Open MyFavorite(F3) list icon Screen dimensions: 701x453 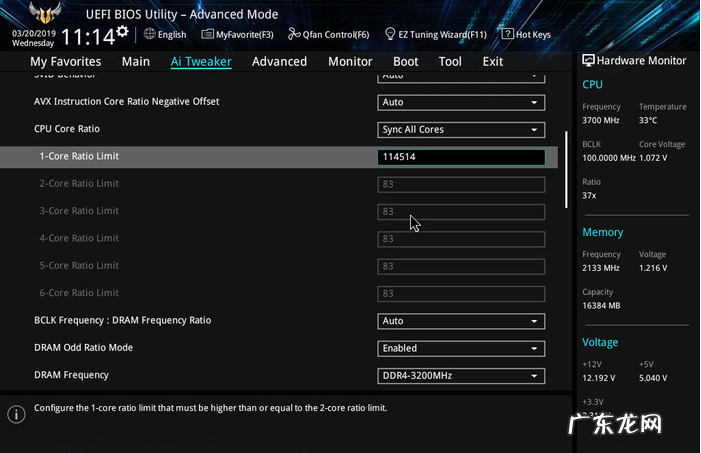point(207,34)
